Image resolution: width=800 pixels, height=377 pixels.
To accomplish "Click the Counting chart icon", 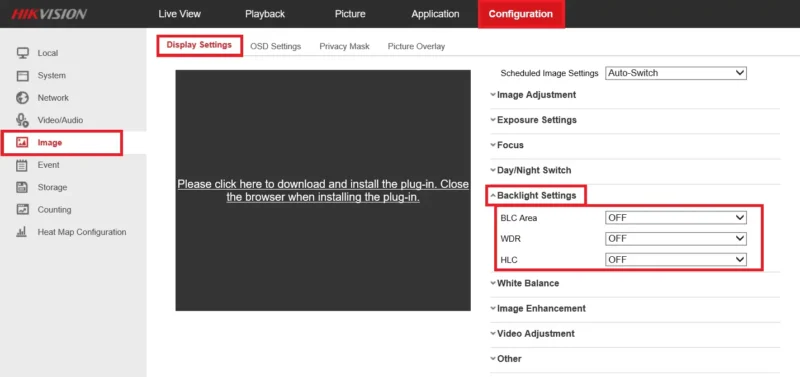I will click(22, 210).
